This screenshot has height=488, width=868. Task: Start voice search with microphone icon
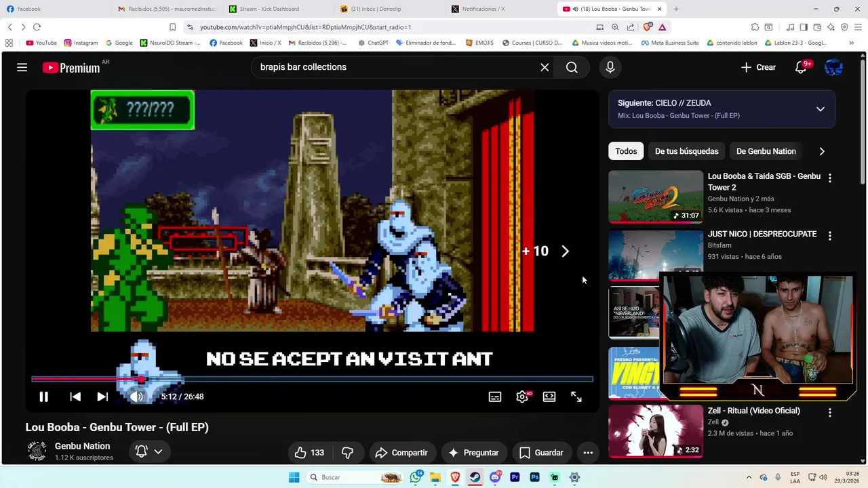[x=610, y=67]
